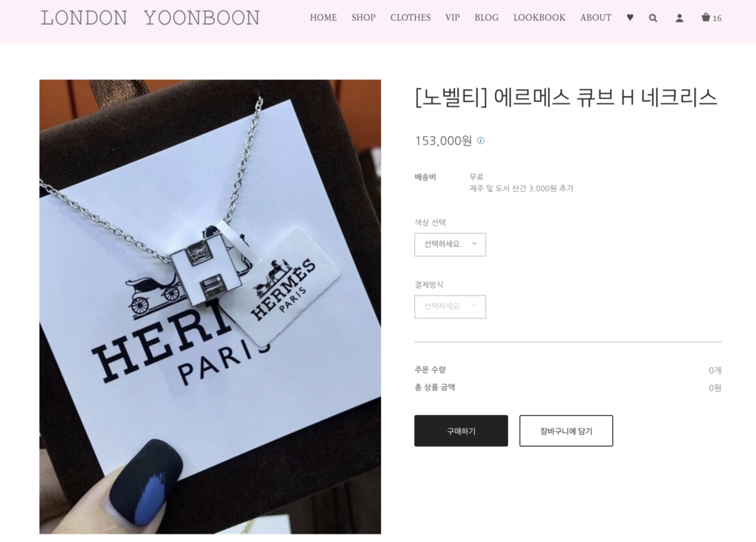
Task: Open the wishlist heart icon
Action: coord(630,18)
